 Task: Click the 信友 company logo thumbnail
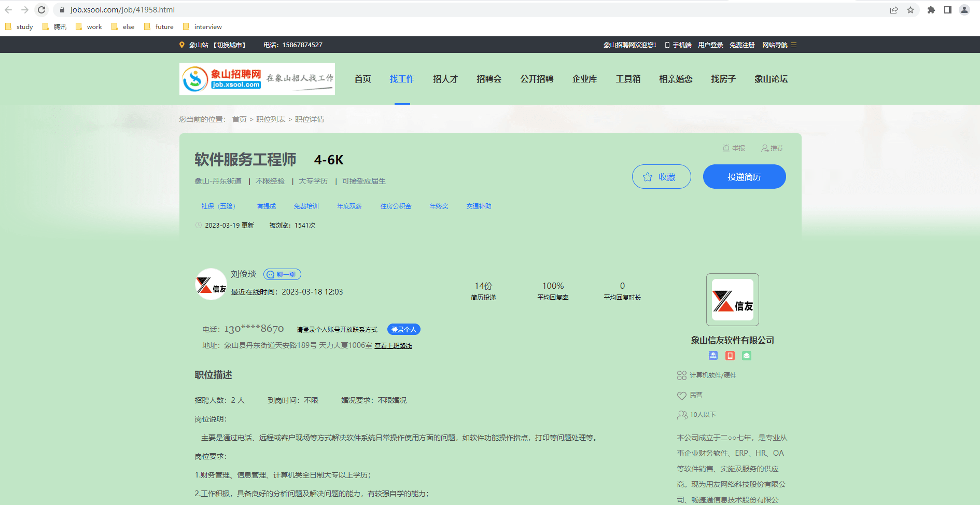click(733, 300)
